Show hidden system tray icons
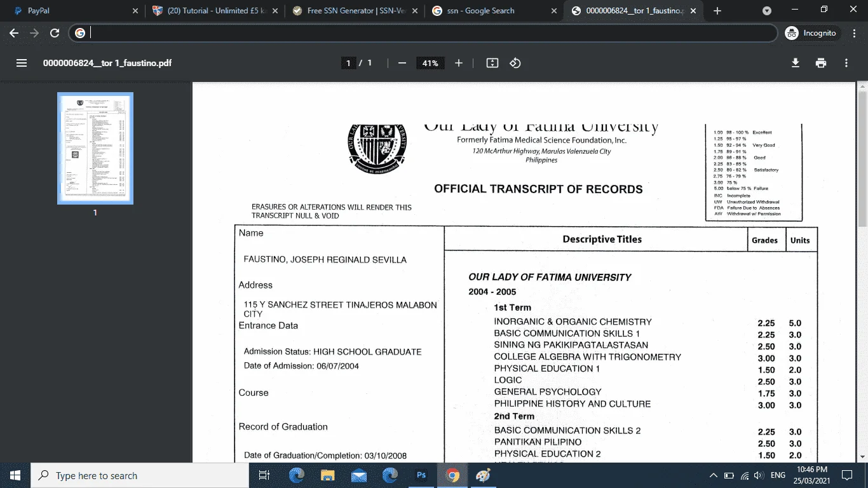 [x=714, y=475]
